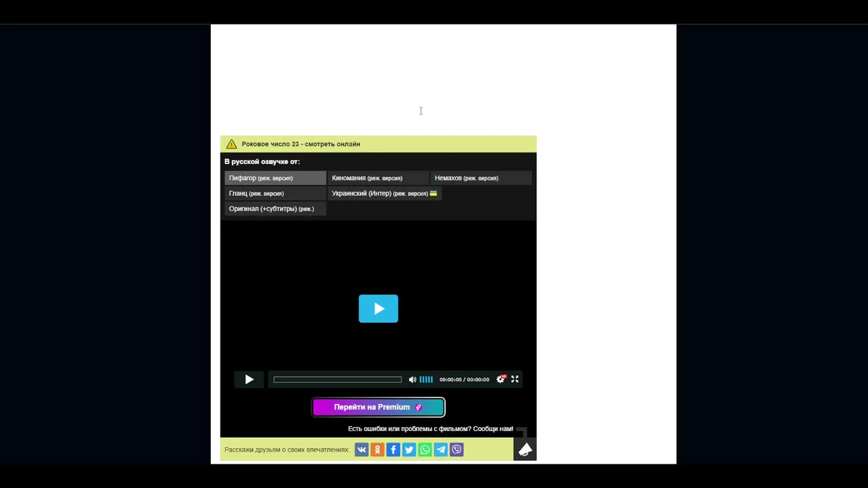Share on Twitter
This screenshot has width=868, height=488.
[409, 449]
